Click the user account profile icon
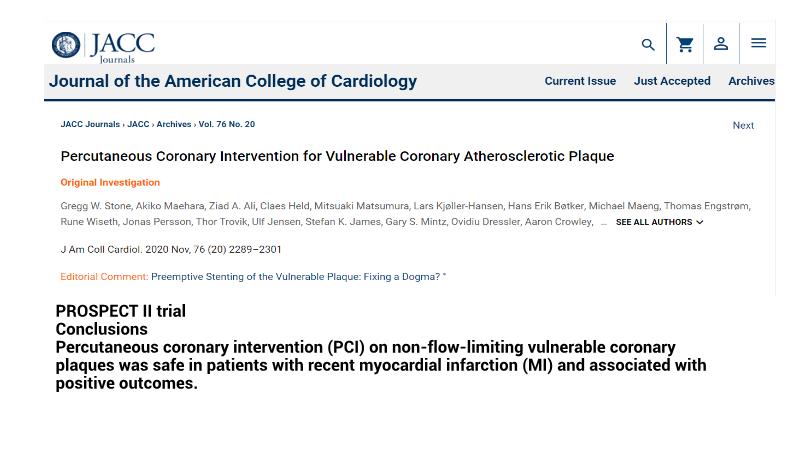This screenshot has width=800, height=450. click(721, 44)
